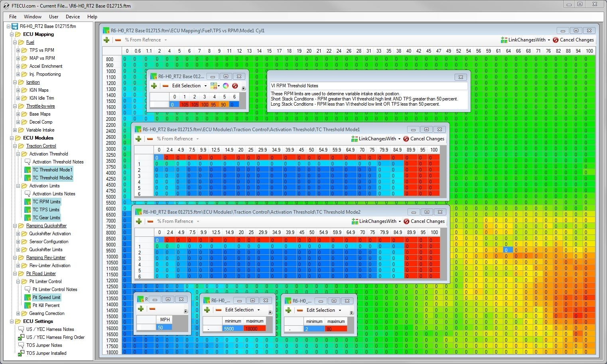Viewport: 607px width, 364px height.
Task: Click the minus icon in the TC Threshold Mode2 window
Action: coord(150,221)
